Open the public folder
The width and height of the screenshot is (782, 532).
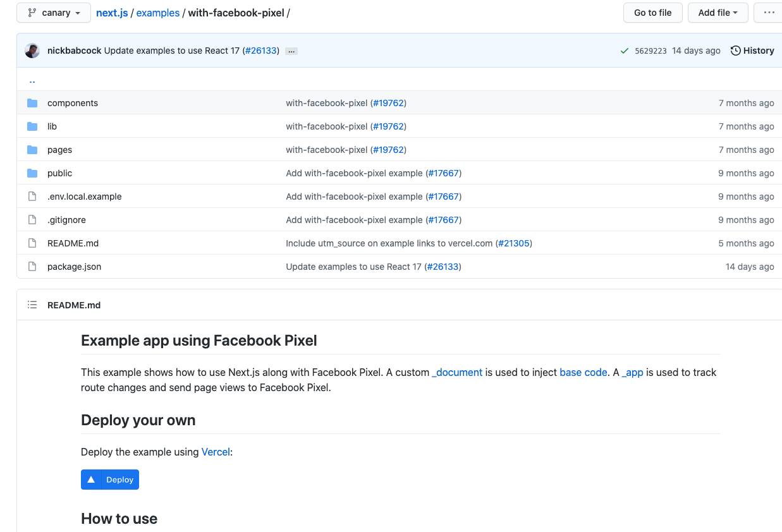point(59,173)
